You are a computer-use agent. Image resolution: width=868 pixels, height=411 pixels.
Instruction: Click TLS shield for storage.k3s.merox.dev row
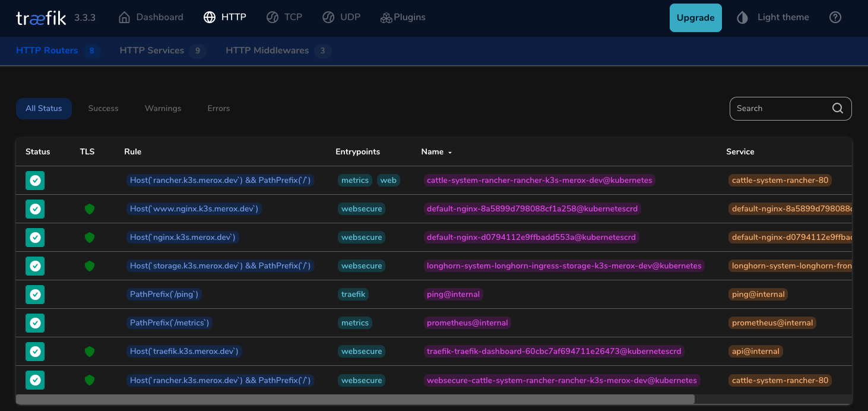[90, 266]
